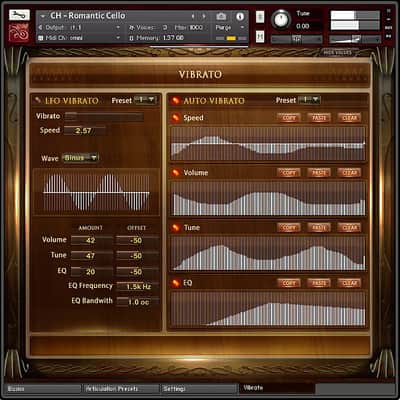
Task: Click Volume offset value -50
Action: coord(137,240)
